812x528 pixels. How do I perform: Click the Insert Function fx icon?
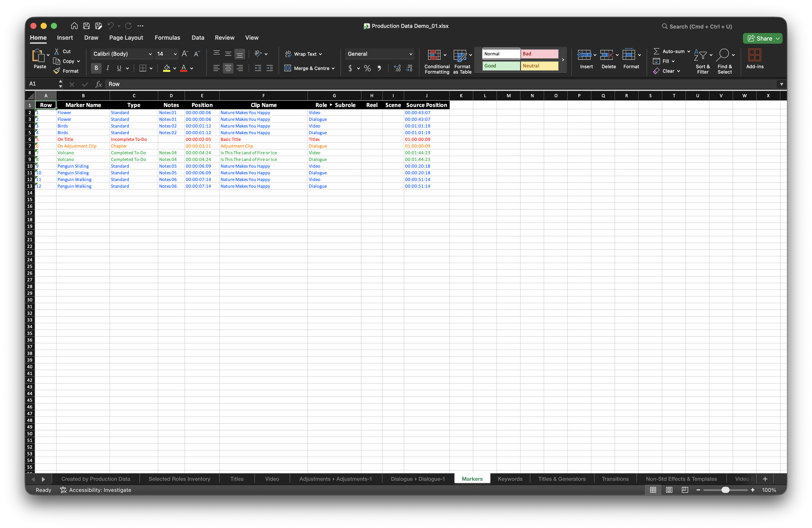point(98,84)
